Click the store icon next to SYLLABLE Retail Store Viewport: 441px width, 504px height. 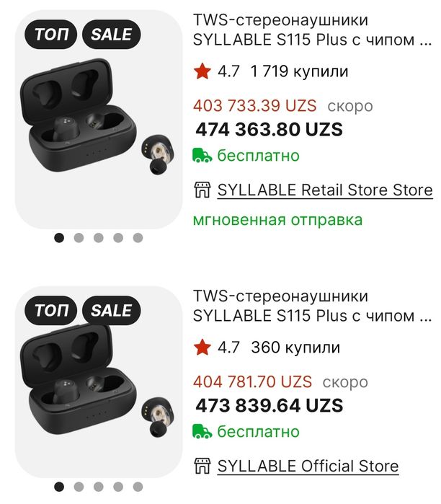click(202, 190)
